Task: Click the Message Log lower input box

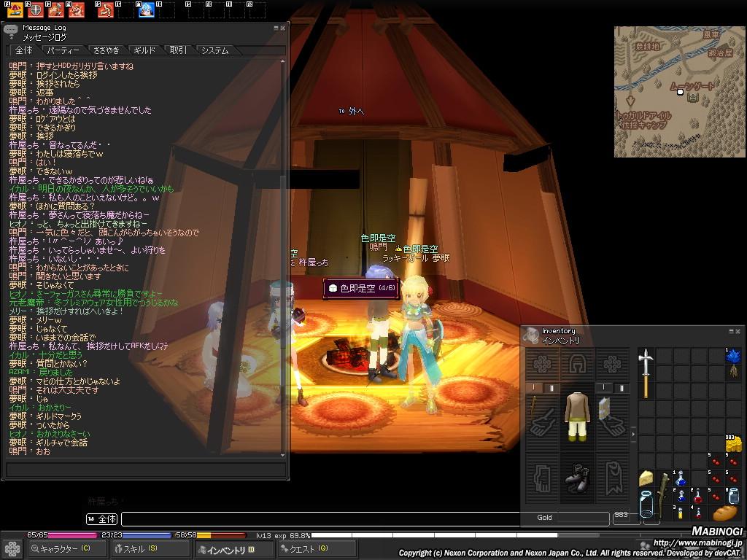Action: tap(146, 470)
